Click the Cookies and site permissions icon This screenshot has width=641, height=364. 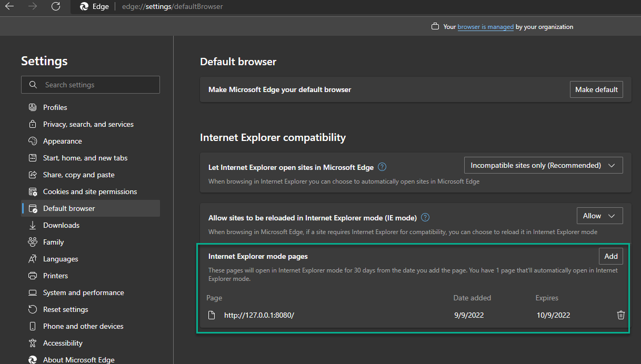click(x=33, y=191)
